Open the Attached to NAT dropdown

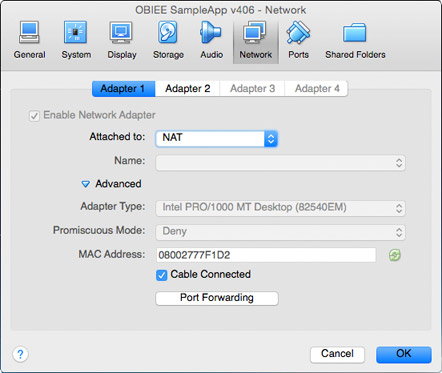(x=216, y=138)
